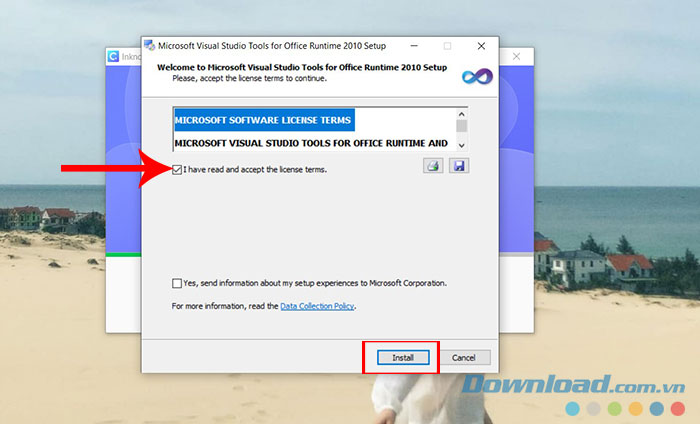Viewport: 700px width, 424px height.
Task: Close the background window behind the setup
Action: pos(515,57)
